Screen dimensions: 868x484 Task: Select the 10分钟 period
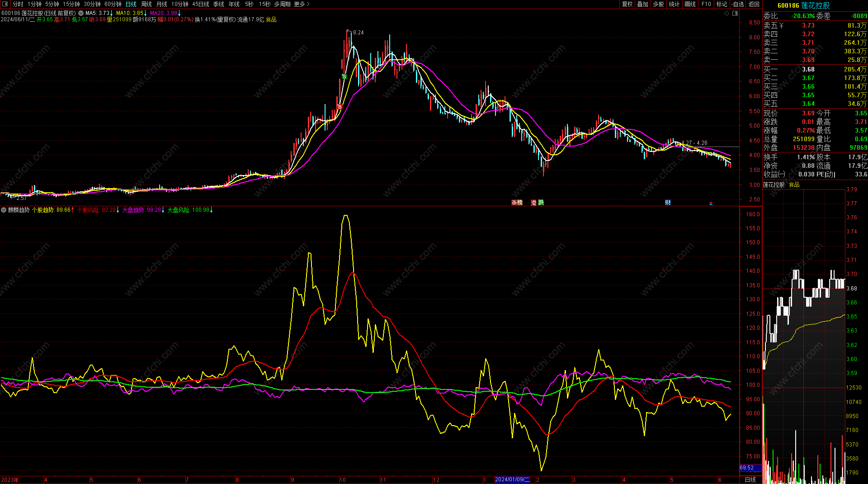[x=180, y=4]
